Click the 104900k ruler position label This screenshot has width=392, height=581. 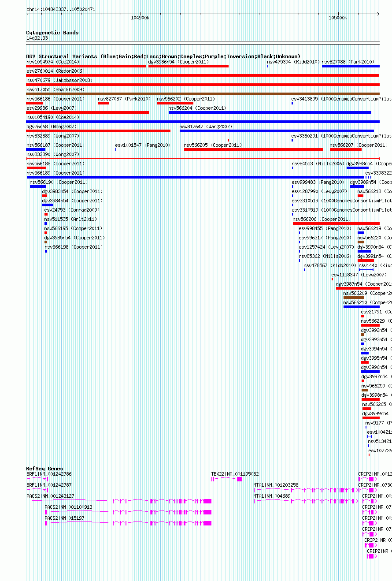(x=140, y=18)
